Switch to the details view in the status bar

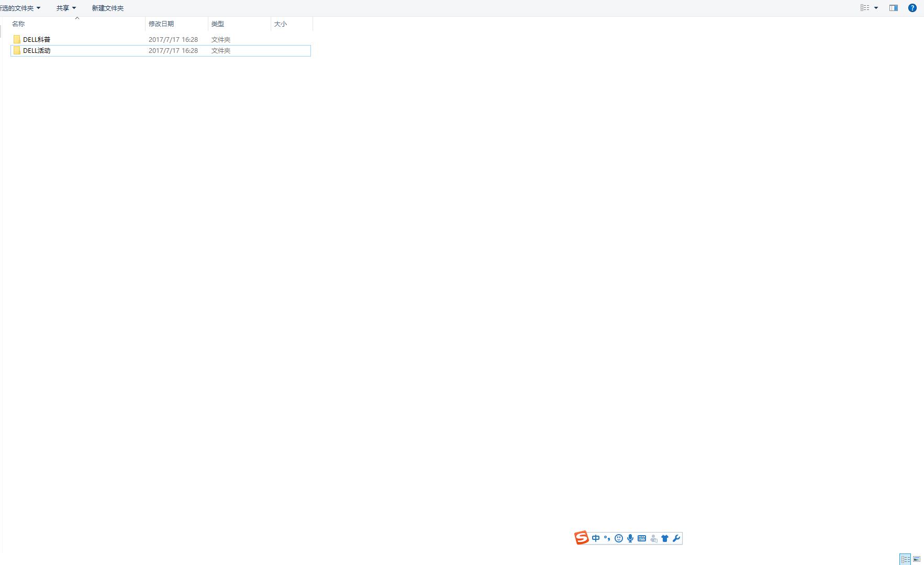[905, 559]
